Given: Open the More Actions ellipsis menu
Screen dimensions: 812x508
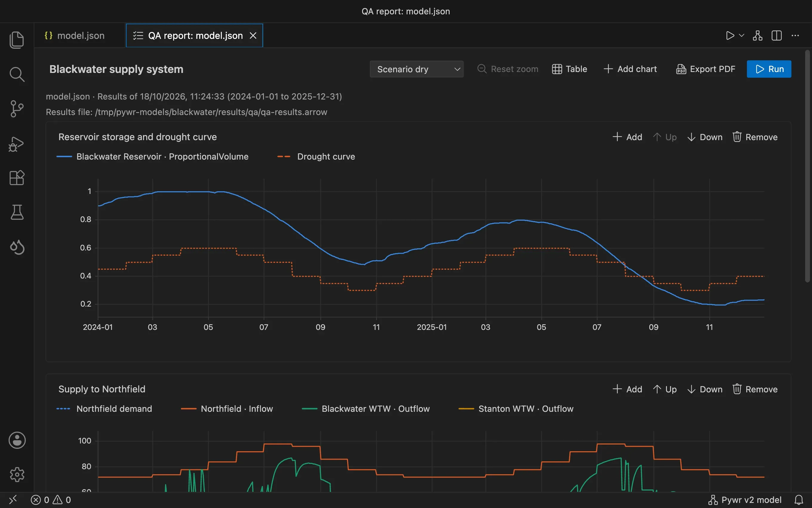Looking at the screenshot, I should click(x=795, y=36).
